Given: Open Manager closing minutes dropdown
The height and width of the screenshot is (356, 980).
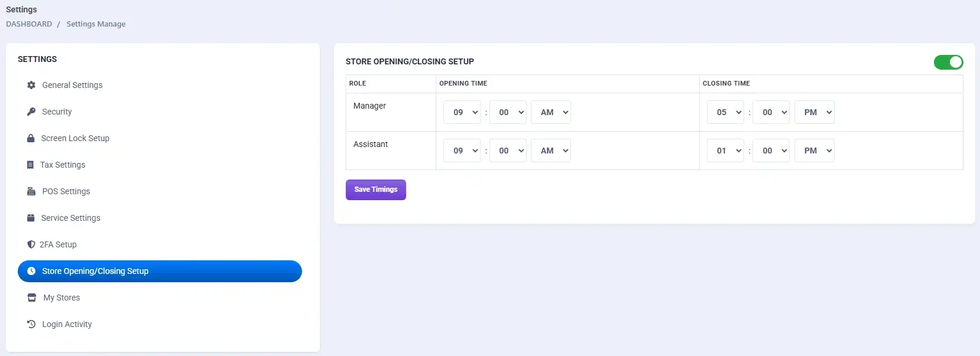Looking at the screenshot, I should point(771,112).
